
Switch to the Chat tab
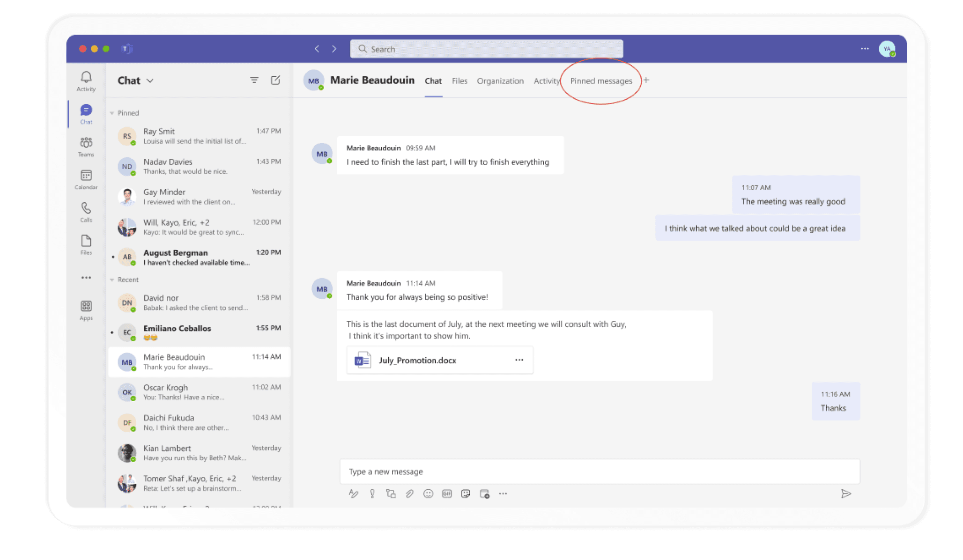pos(433,81)
